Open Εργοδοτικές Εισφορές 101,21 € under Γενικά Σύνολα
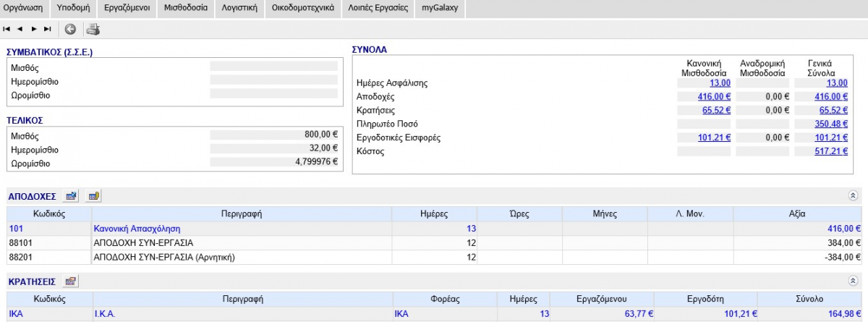 pyautogui.click(x=831, y=138)
